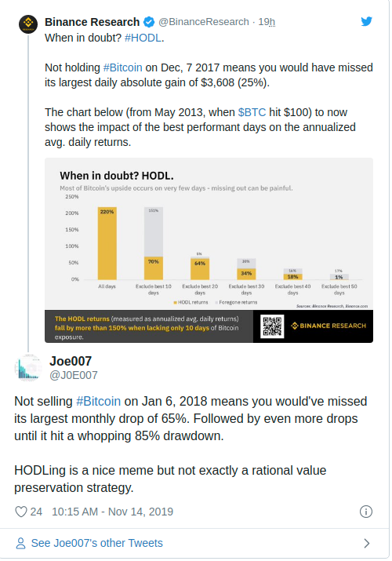This screenshot has width=392, height=561.
Task: Like the tweet with heart icon
Action: coord(21,512)
